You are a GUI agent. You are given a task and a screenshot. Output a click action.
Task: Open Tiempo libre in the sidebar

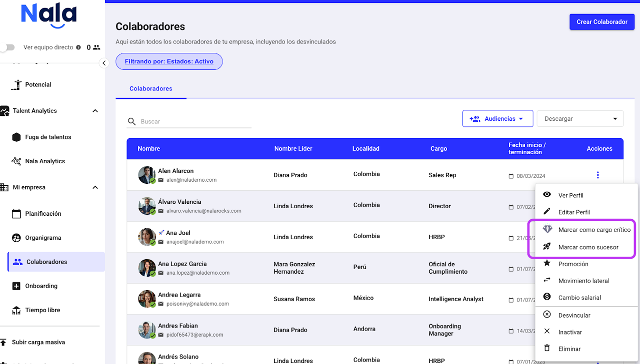(x=42, y=310)
